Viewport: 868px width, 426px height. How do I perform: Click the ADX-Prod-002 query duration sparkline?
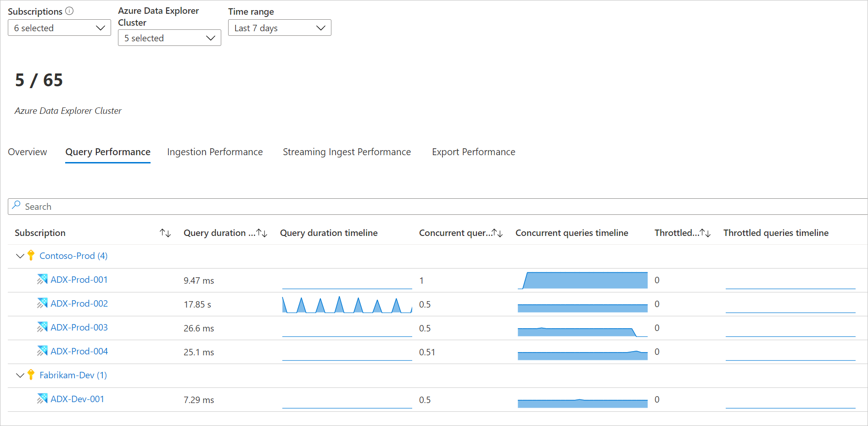(347, 305)
